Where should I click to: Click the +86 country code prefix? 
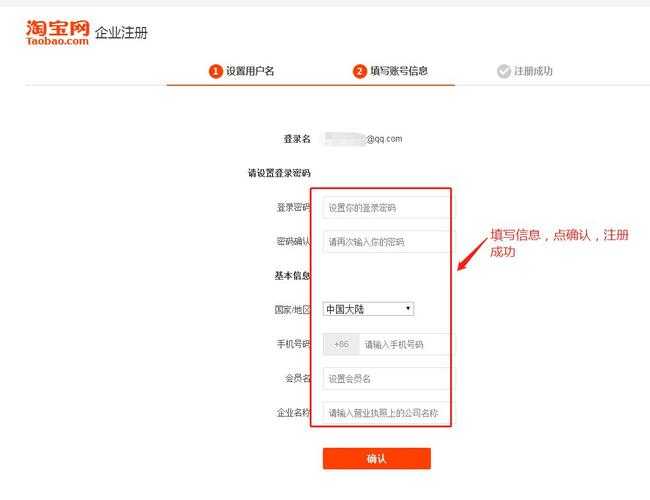pyautogui.click(x=341, y=344)
